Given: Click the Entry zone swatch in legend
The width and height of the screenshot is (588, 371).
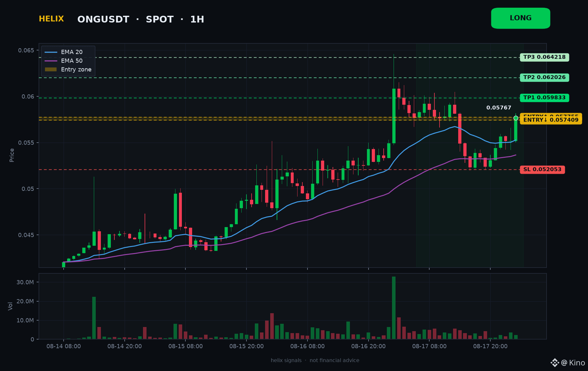Looking at the screenshot, I should [51, 69].
